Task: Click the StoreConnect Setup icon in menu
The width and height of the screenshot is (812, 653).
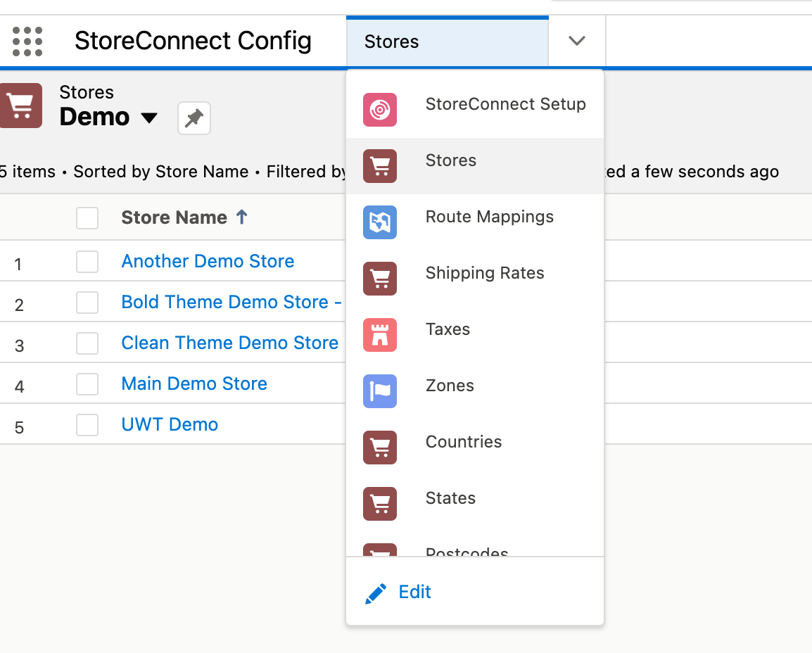Action: coord(380,110)
